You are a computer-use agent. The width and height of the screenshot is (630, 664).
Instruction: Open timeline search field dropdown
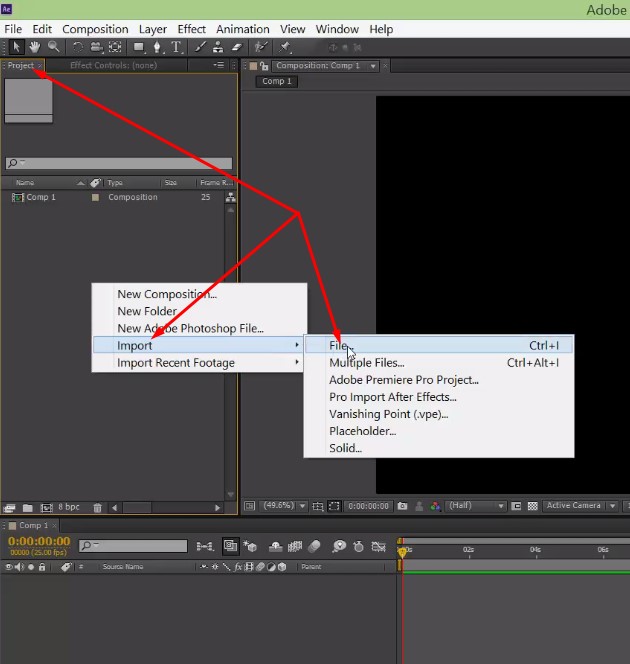point(88,545)
